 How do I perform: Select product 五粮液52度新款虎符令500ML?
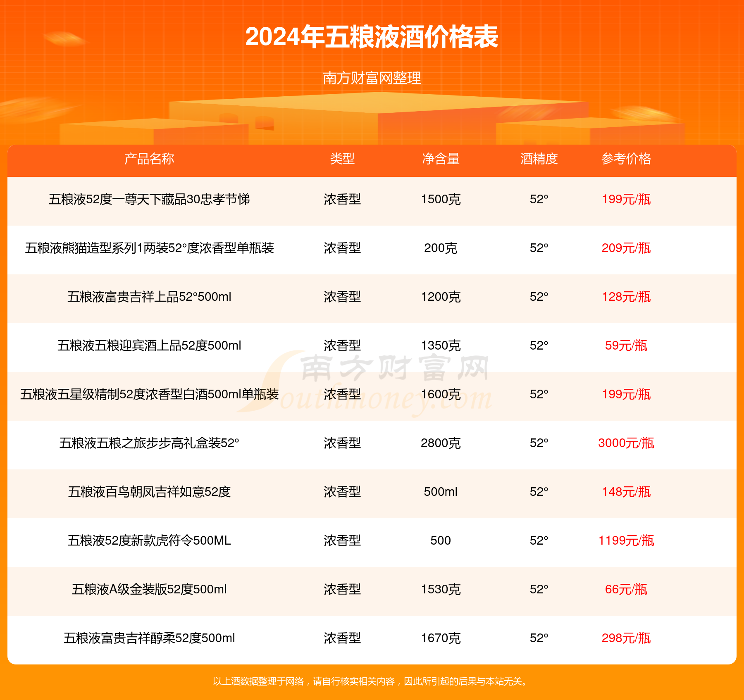149,540
